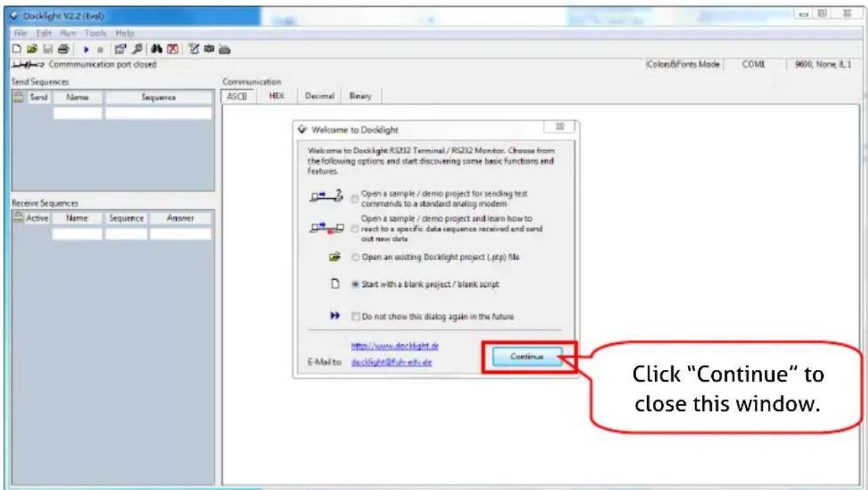Click Continue to close the welcome dialog
Screen dimensions: 868x490
coord(526,357)
